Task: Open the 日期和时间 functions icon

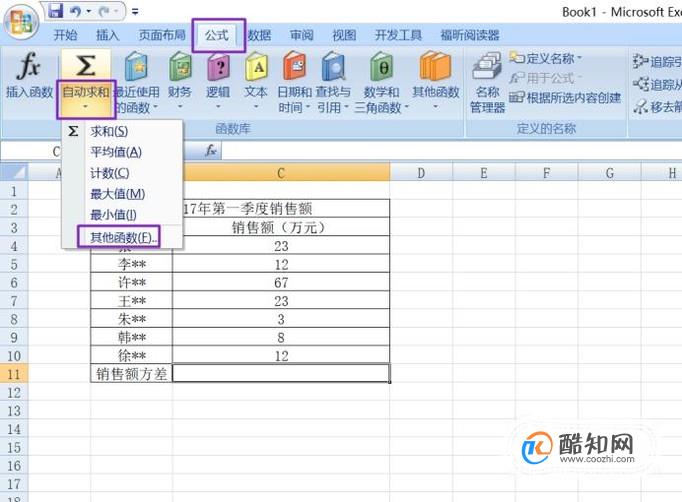Action: tap(294, 67)
